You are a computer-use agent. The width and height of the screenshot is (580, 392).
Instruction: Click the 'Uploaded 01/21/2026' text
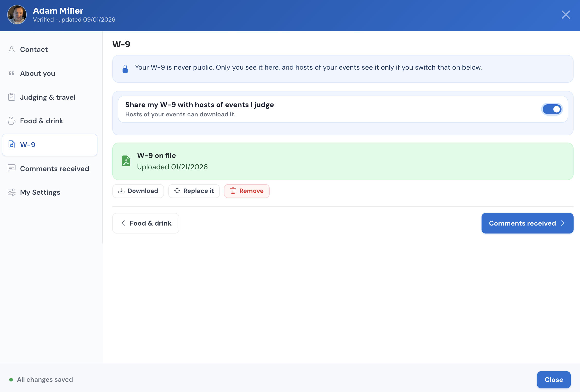[x=172, y=167]
